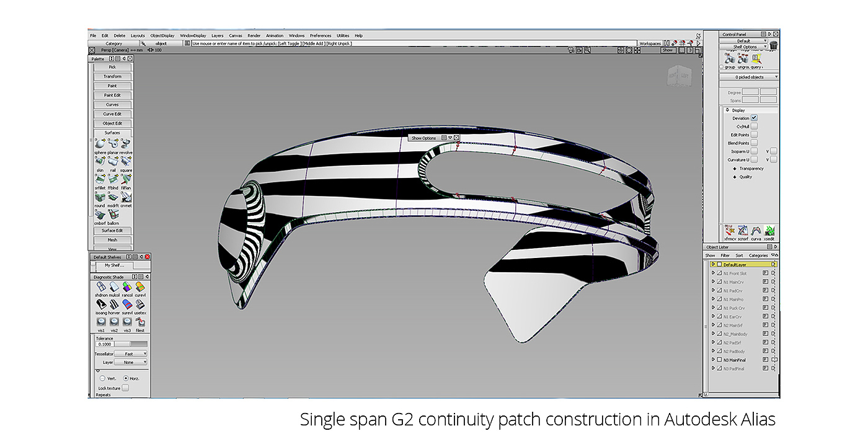The width and height of the screenshot is (868, 444).
Task: Expand the Transparency section
Action: (x=735, y=169)
